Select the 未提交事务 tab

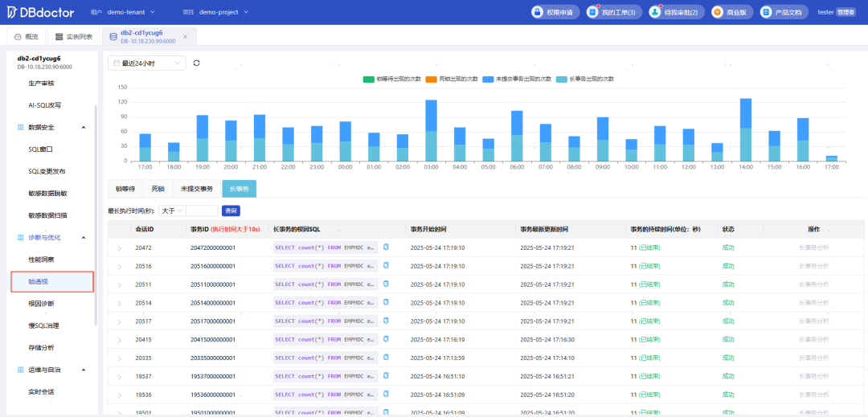coord(197,189)
